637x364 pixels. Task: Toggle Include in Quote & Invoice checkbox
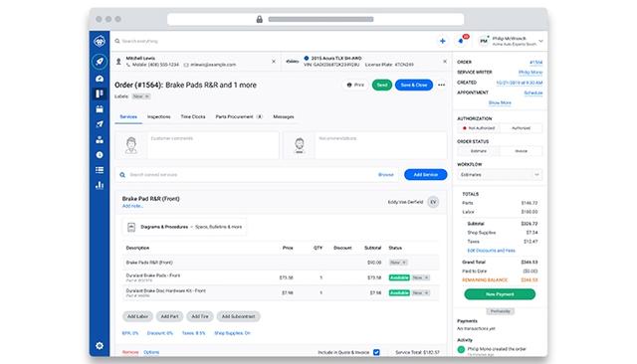pyautogui.click(x=376, y=352)
